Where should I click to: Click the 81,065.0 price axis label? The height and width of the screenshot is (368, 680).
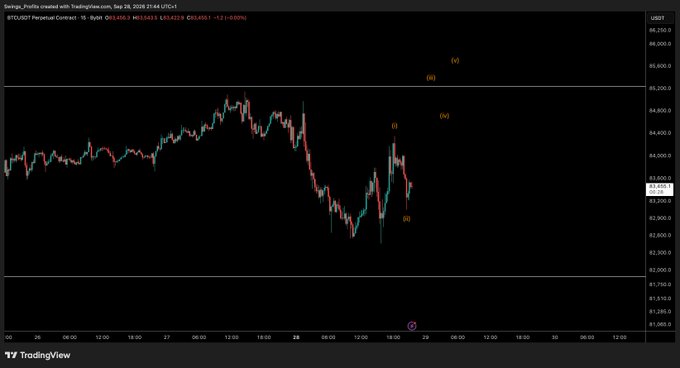tap(660, 324)
